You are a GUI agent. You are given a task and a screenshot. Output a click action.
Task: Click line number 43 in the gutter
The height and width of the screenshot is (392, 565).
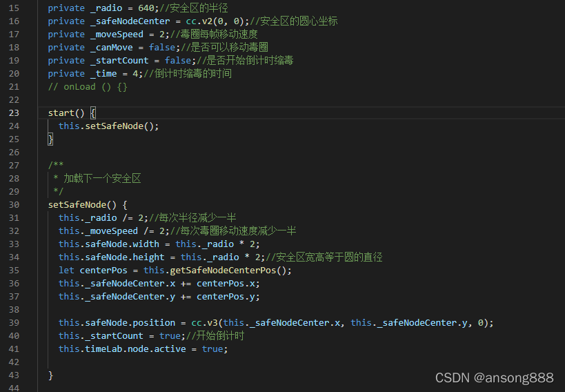pyautogui.click(x=14, y=375)
